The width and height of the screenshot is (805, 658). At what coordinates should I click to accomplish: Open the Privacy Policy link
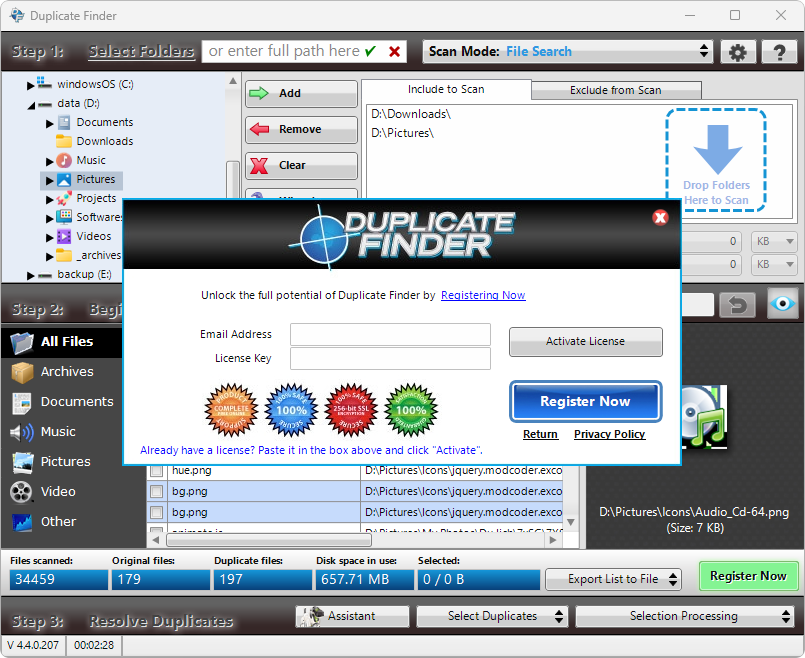[609, 434]
